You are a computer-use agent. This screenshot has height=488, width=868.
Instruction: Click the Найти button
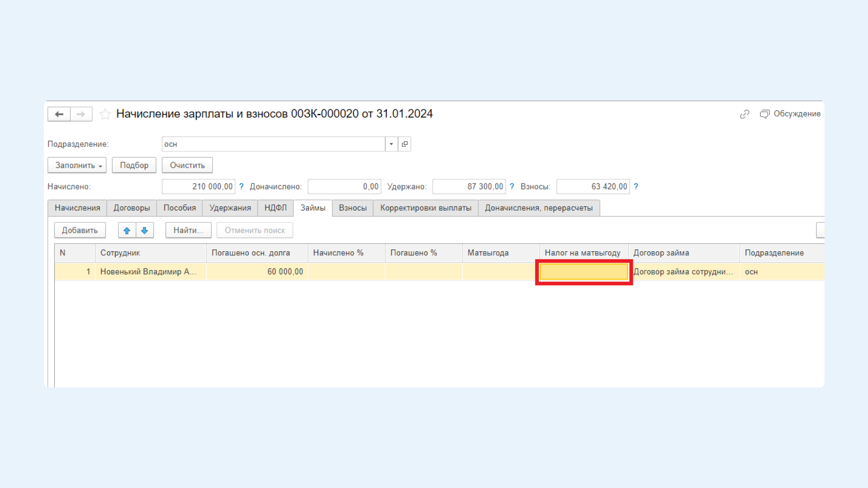pos(187,230)
